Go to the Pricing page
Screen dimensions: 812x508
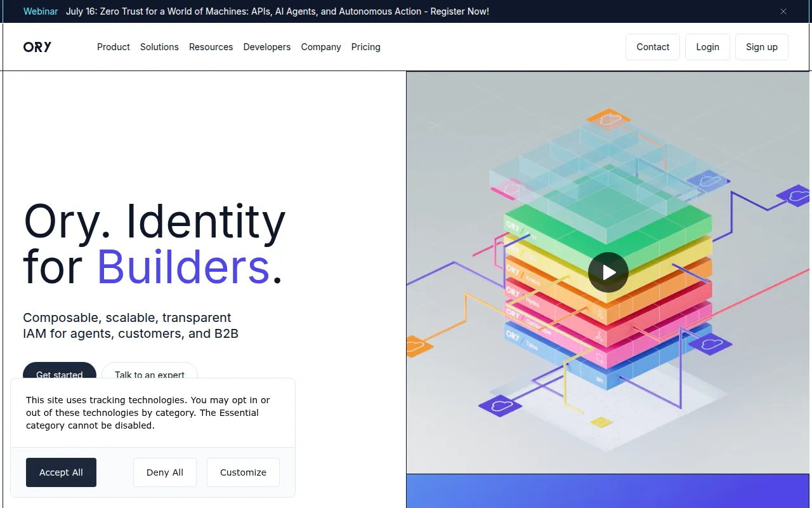tap(366, 47)
